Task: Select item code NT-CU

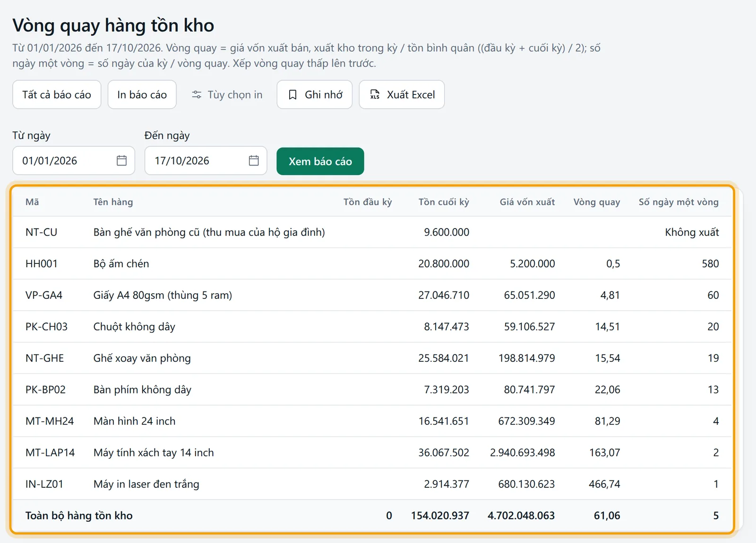Action: click(41, 232)
